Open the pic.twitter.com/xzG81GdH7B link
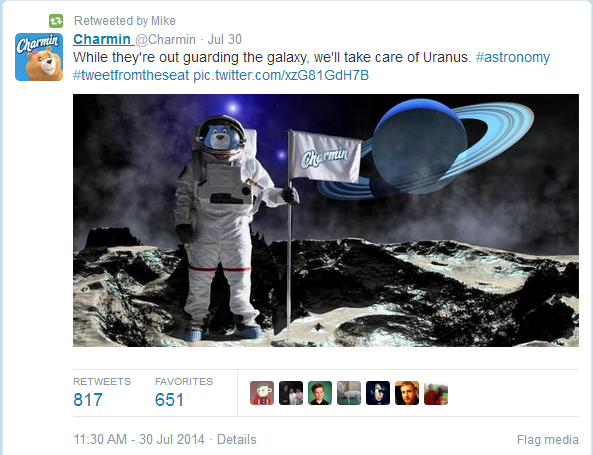593x455 pixels. [x=281, y=75]
